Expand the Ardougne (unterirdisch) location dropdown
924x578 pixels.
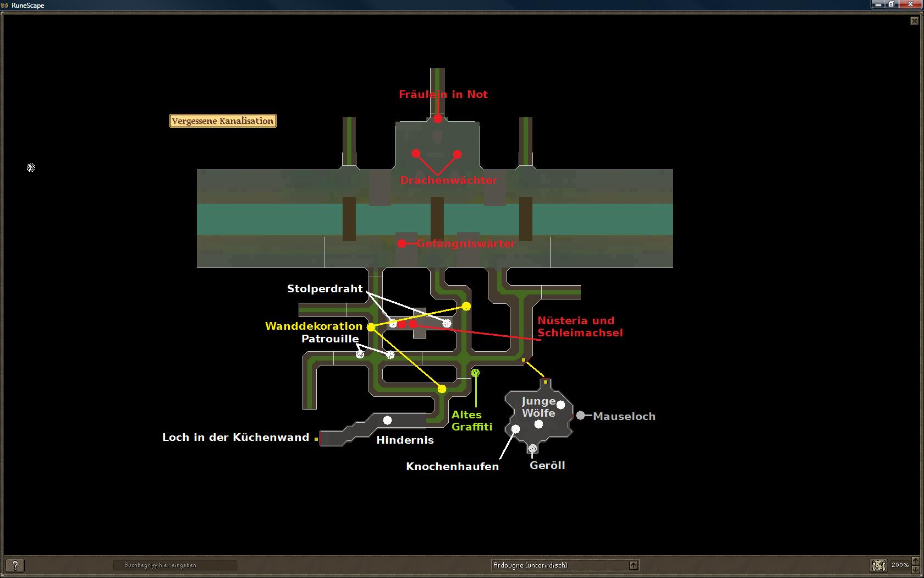pyautogui.click(x=634, y=565)
